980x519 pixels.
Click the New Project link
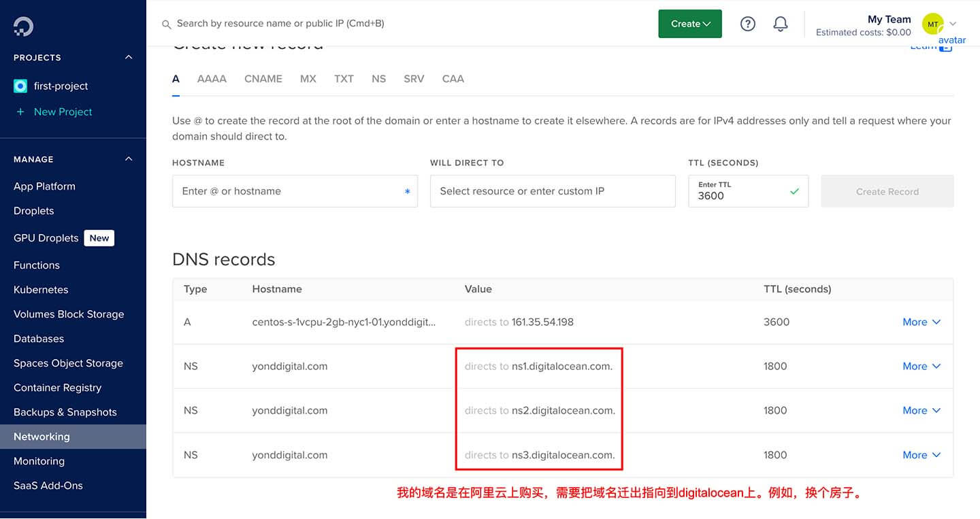(x=63, y=112)
